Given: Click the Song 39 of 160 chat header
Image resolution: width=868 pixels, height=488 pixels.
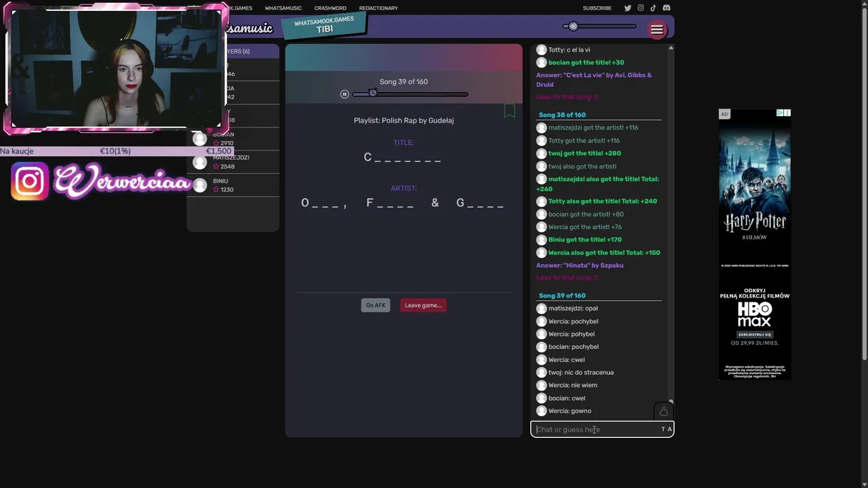Looking at the screenshot, I should (x=562, y=296).
